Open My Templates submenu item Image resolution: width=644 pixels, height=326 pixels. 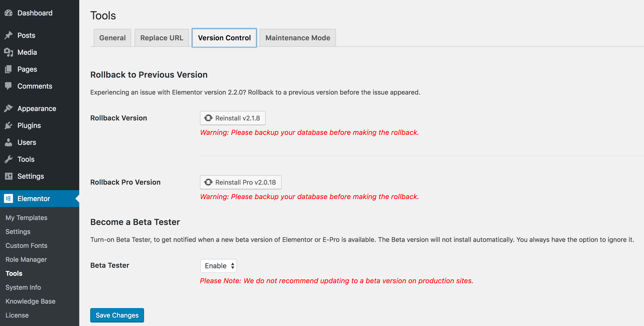(26, 217)
